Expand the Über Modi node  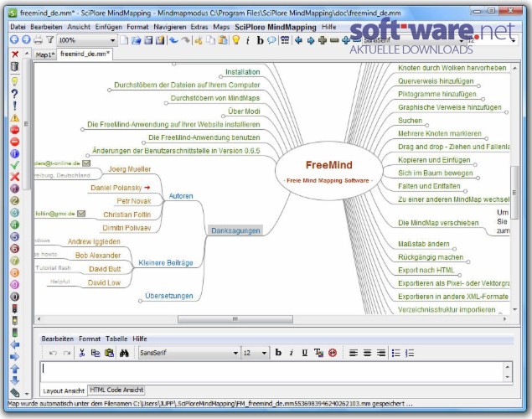click(223, 116)
